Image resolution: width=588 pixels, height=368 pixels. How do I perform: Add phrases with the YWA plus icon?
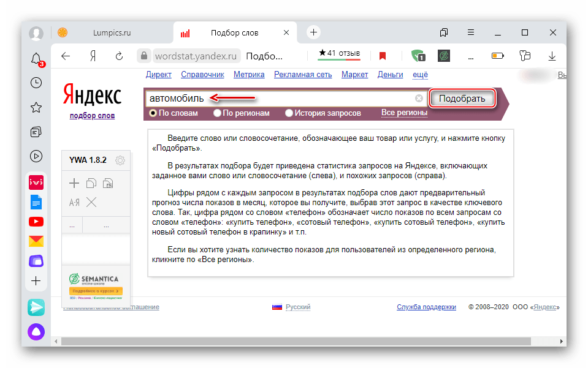[x=74, y=183]
